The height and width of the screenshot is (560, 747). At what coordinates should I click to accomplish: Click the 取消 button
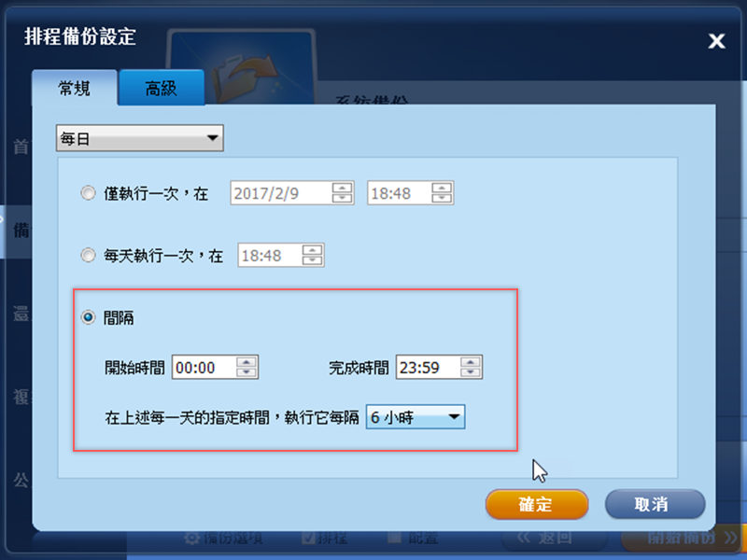(655, 504)
